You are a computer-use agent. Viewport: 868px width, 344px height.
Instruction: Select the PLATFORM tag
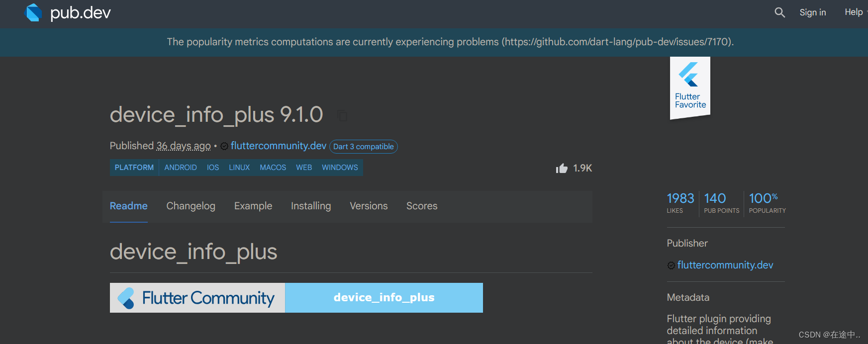tap(134, 168)
